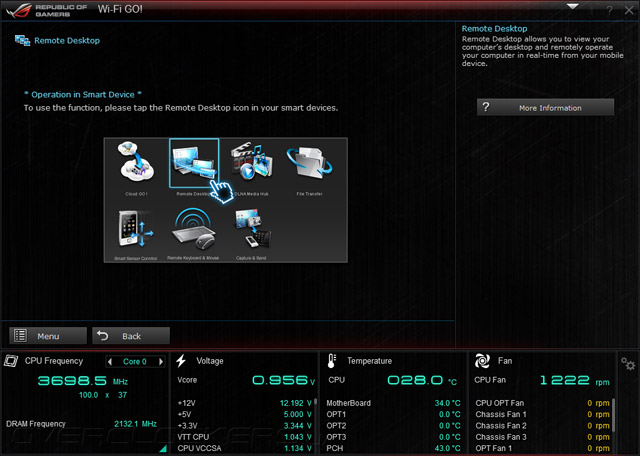
Task: Click the Remote Desktop description title
Action: pos(494,29)
